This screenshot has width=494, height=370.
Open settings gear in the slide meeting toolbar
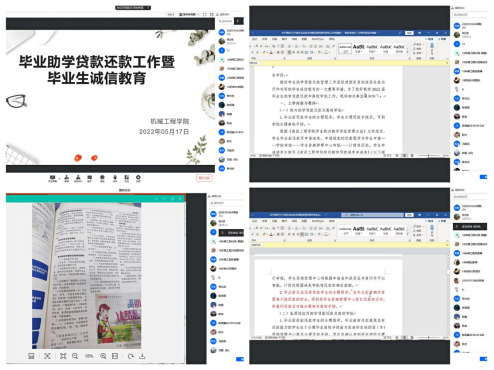(138, 178)
